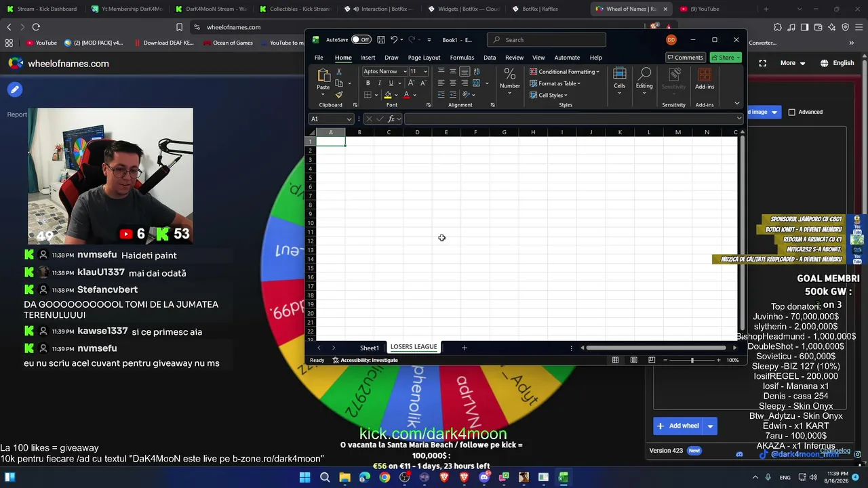Change language via English button
Screen dimensions: 868x488
[x=837, y=63]
